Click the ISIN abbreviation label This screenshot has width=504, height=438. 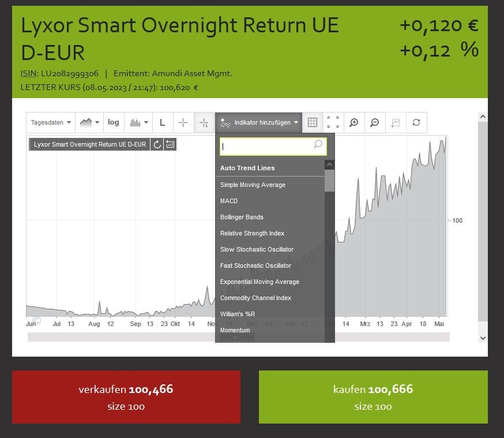tap(29, 74)
